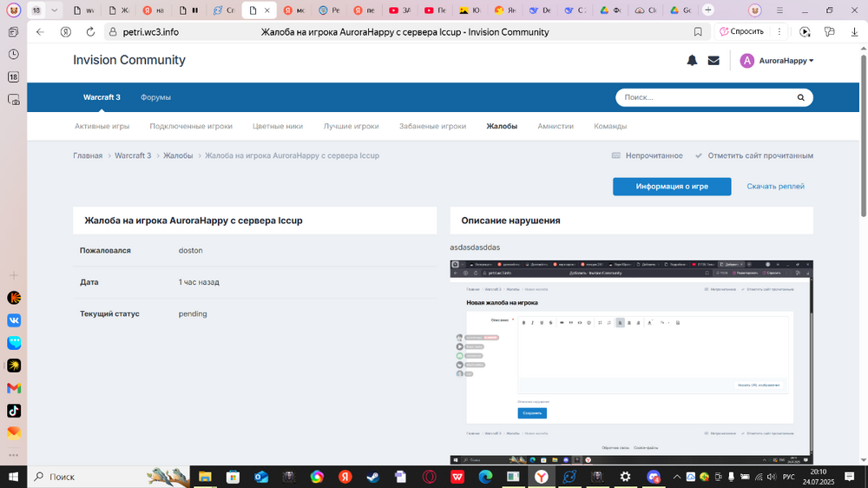Click the Скачать реплей link

pyautogui.click(x=775, y=187)
